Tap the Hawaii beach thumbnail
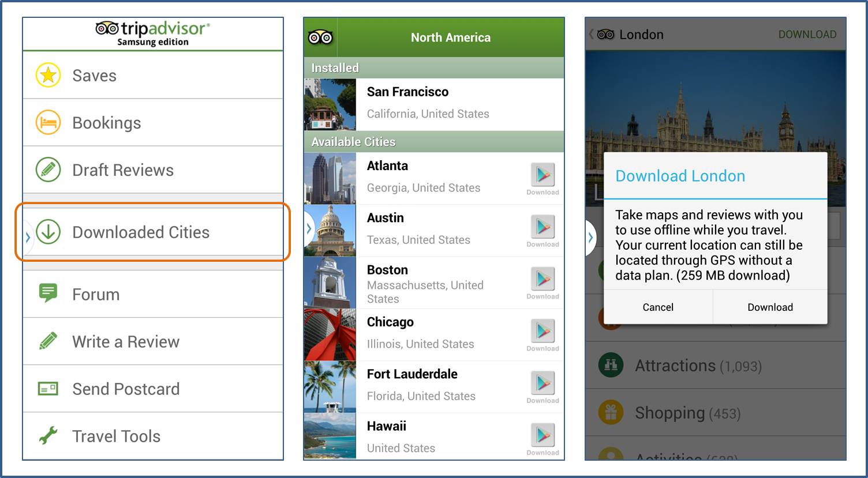 pyautogui.click(x=330, y=436)
